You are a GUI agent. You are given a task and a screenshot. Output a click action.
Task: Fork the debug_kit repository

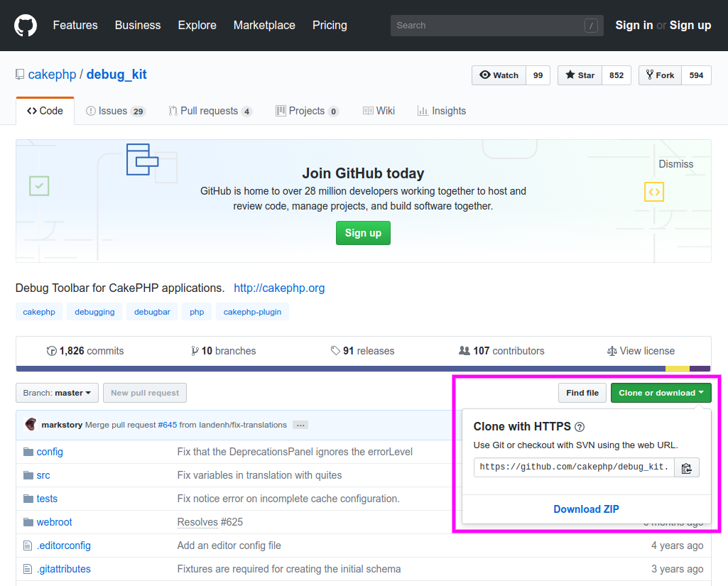tap(661, 75)
